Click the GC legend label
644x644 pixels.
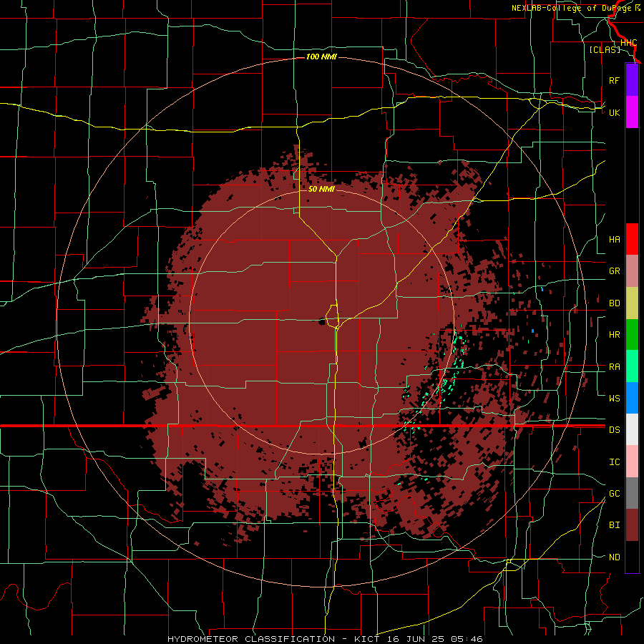click(x=614, y=494)
